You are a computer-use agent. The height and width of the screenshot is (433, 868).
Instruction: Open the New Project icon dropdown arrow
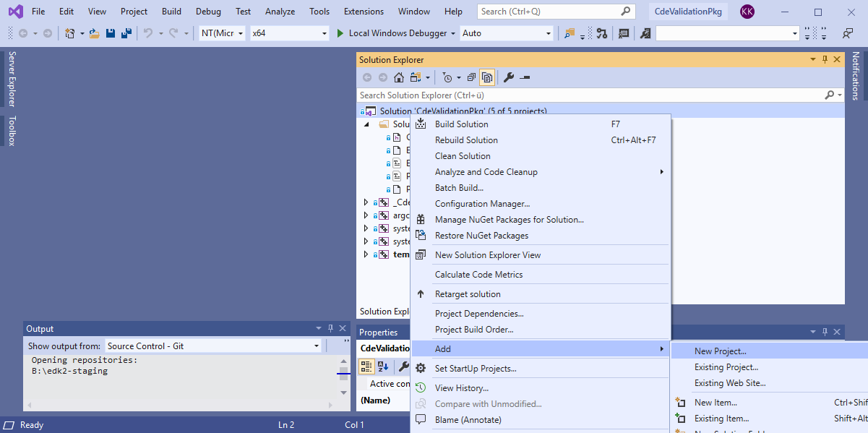click(x=82, y=33)
